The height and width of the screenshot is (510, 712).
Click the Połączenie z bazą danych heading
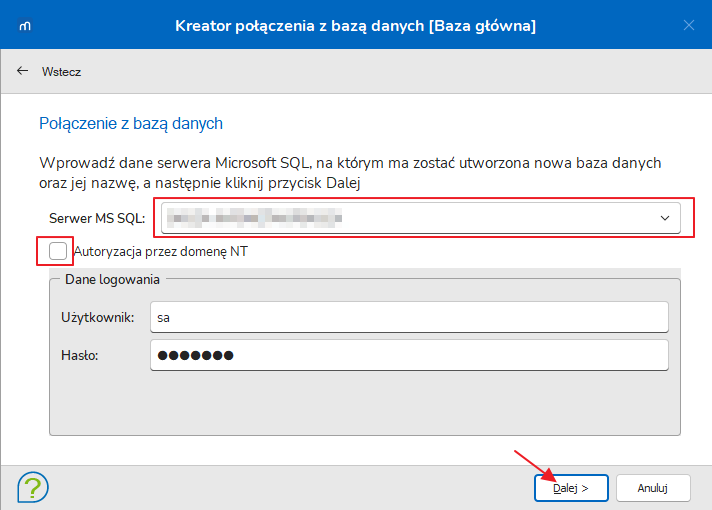coord(131,124)
